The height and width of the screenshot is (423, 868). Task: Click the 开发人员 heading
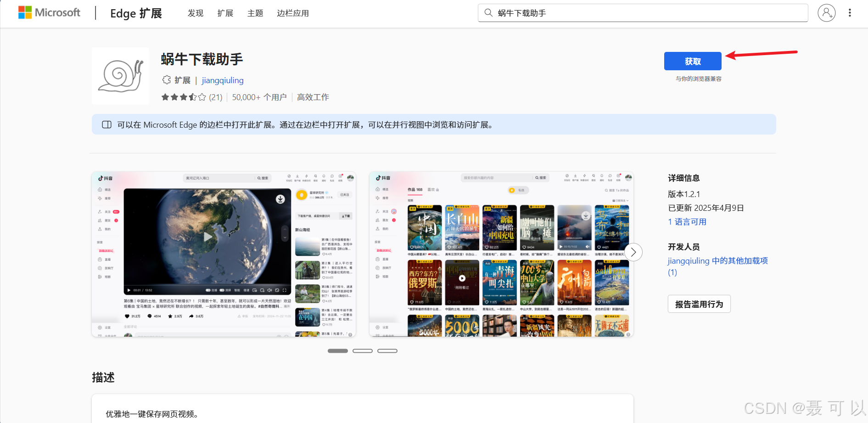(x=684, y=247)
